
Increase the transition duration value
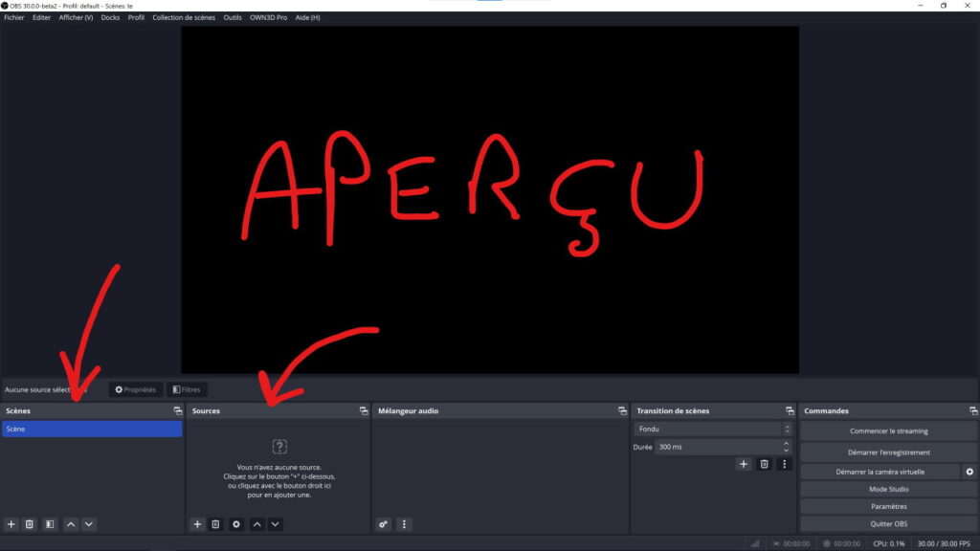pyautogui.click(x=786, y=442)
